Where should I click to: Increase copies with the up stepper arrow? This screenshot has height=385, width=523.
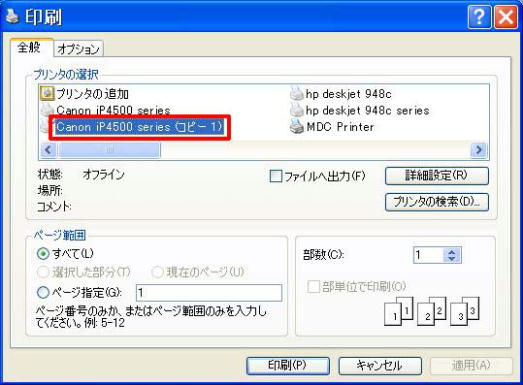pos(452,252)
